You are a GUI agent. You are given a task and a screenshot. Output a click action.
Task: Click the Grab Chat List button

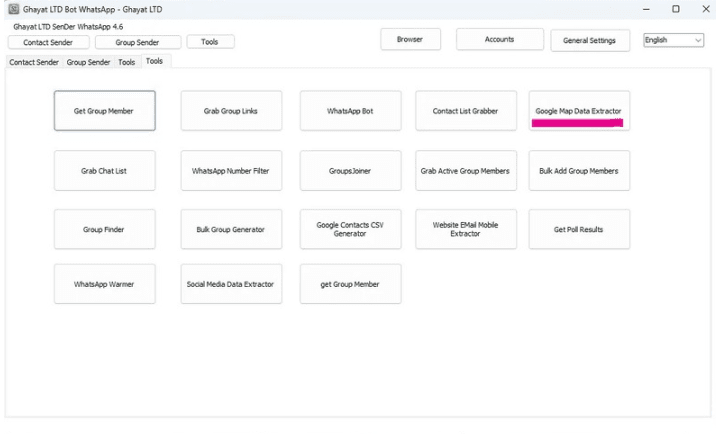[x=104, y=171]
